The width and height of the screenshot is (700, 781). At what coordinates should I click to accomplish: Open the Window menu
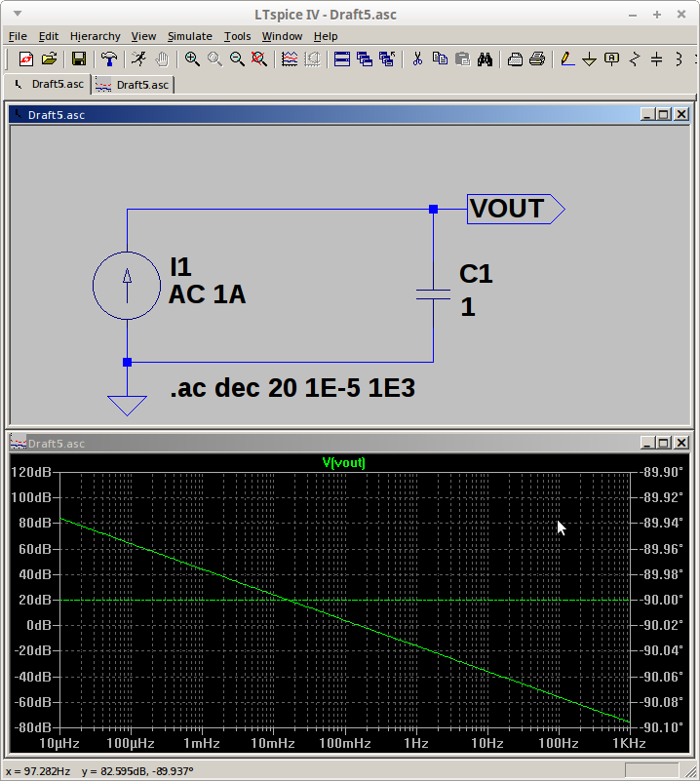point(282,36)
